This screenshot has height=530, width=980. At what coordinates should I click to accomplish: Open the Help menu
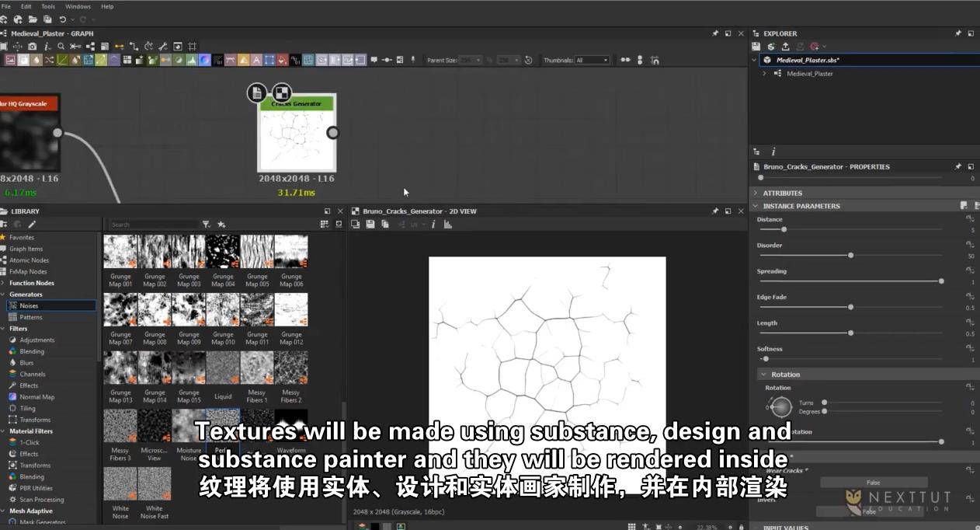click(x=107, y=6)
